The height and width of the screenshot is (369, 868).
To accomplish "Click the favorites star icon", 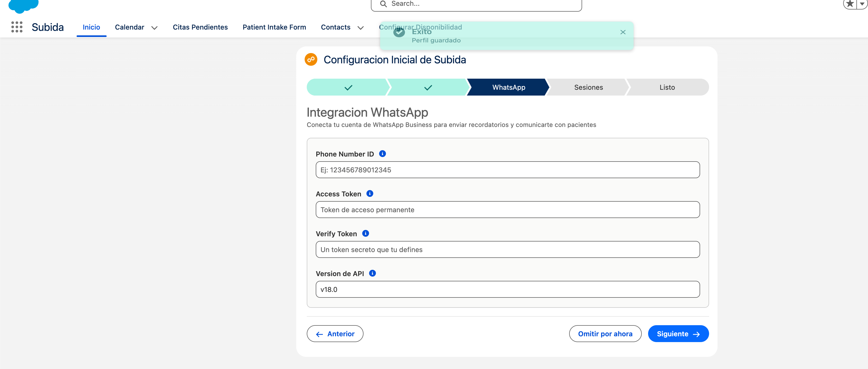I will point(850,4).
